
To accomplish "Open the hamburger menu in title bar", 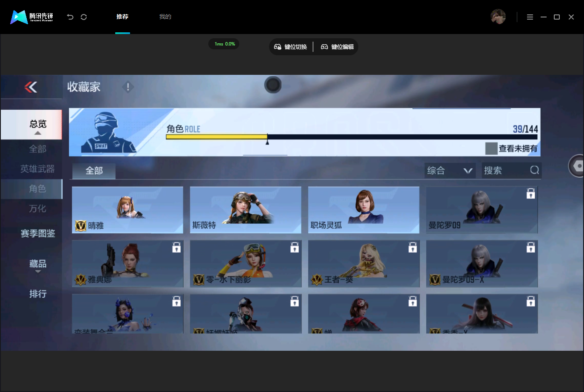I will click(530, 17).
